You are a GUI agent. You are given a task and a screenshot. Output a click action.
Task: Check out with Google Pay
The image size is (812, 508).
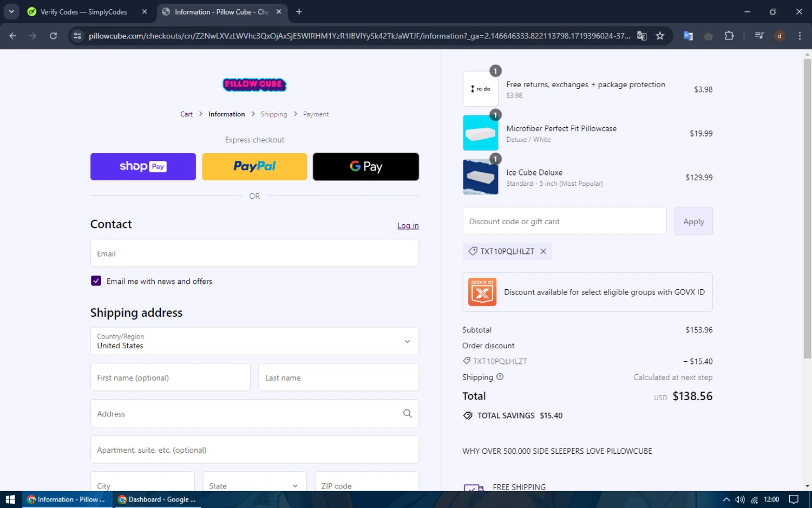[x=366, y=166]
